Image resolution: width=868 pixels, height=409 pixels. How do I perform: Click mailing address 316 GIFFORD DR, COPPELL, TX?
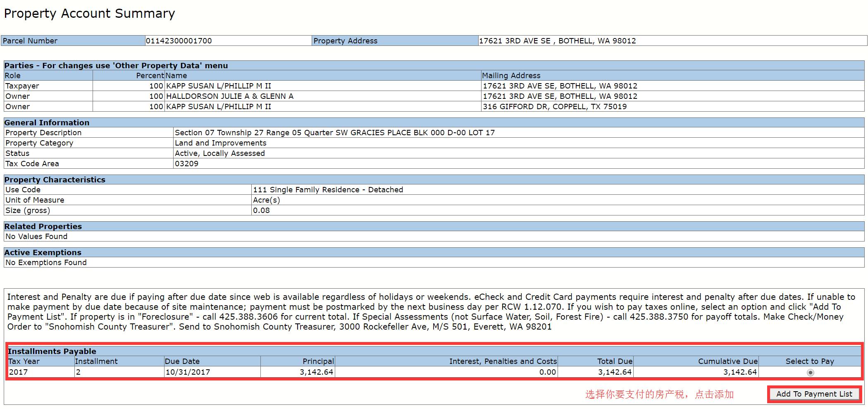point(555,106)
